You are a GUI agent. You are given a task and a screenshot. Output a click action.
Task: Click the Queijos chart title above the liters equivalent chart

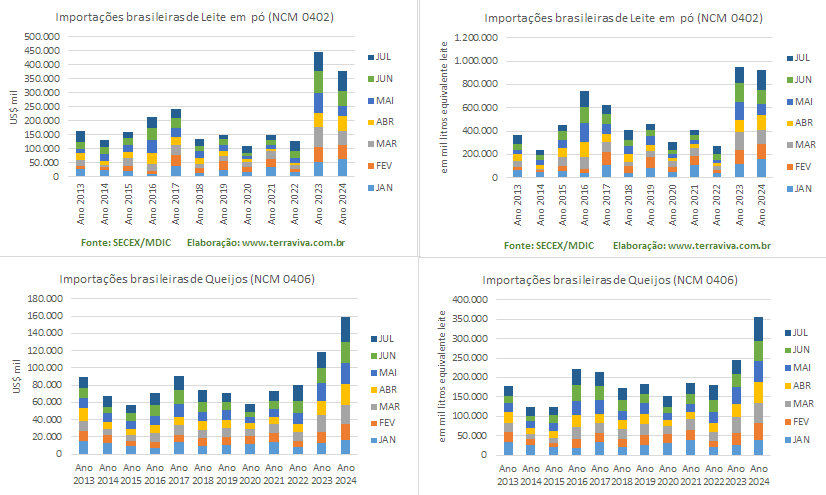[610, 280]
